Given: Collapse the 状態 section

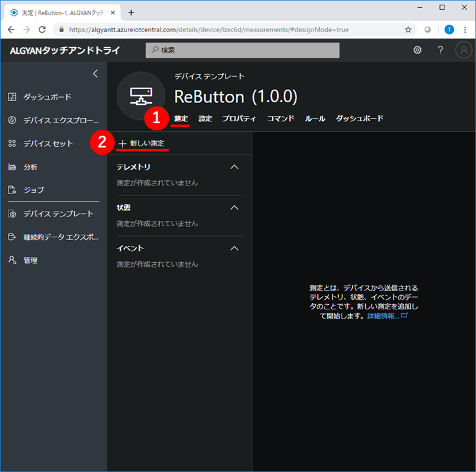Looking at the screenshot, I should [234, 208].
